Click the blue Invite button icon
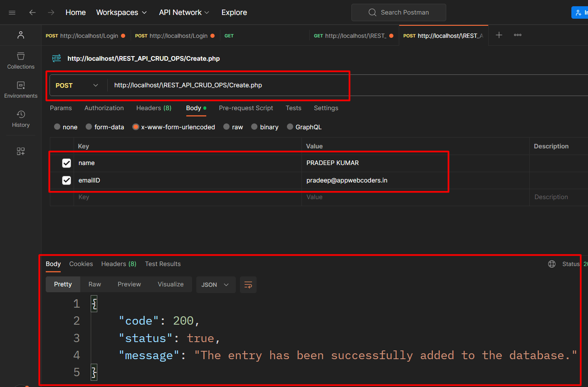This screenshot has height=387, width=588. (x=578, y=13)
